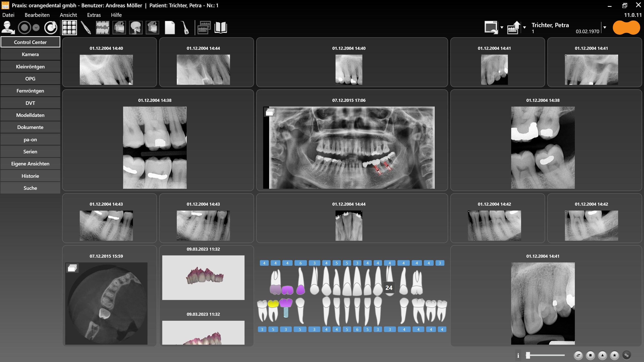This screenshot has width=644, height=362.
Task: Open the pa-on section
Action: [x=30, y=140]
